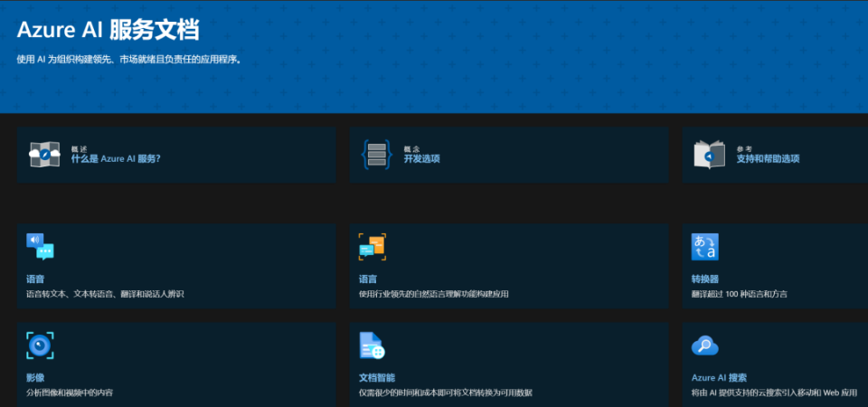Click the development options server icon
Screen dimensions: 868x407
(x=376, y=155)
